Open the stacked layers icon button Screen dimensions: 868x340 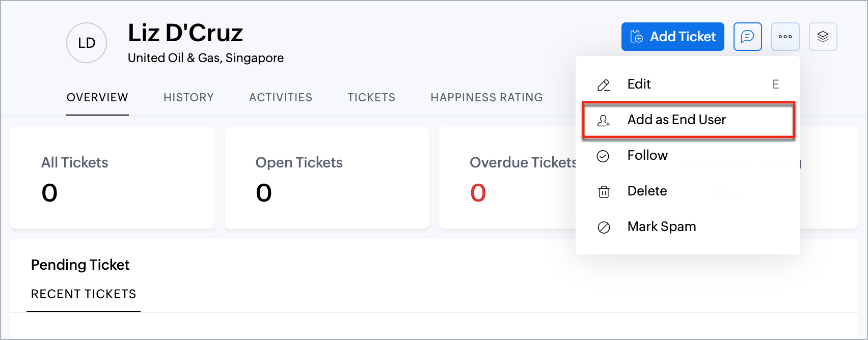[x=823, y=37]
